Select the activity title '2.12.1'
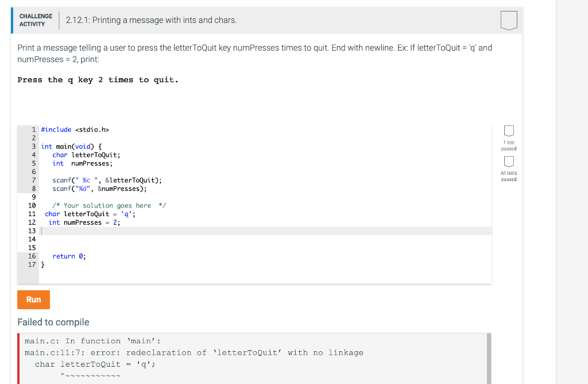588x384 pixels. tap(75, 20)
